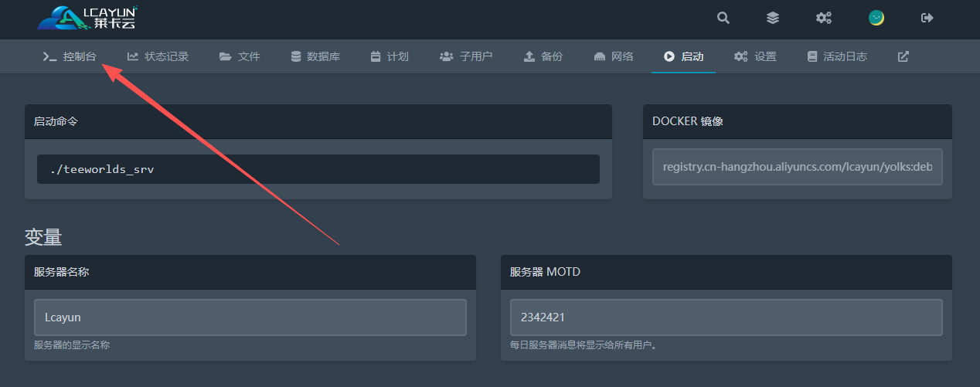Open the 控制台 console tab
This screenshot has width=980, height=387.
click(70, 56)
